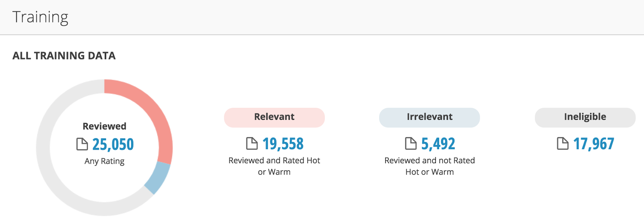
Task: Select the Irrelevant pill label
Action: coord(429,117)
